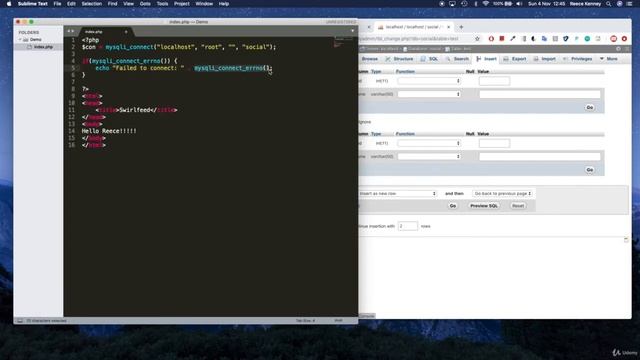The image size is (640, 360).
Task: Click Tab Size setting in status bar
Action: click(x=305, y=321)
